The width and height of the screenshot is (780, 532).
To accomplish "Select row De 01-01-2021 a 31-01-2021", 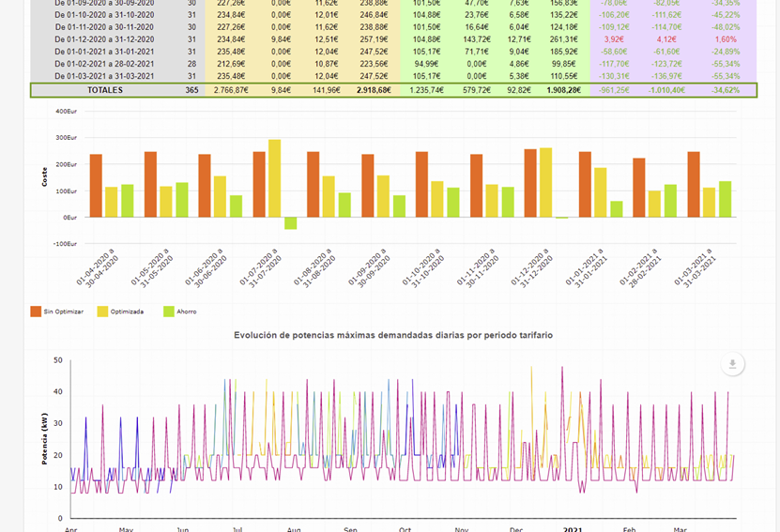I will coord(393,52).
